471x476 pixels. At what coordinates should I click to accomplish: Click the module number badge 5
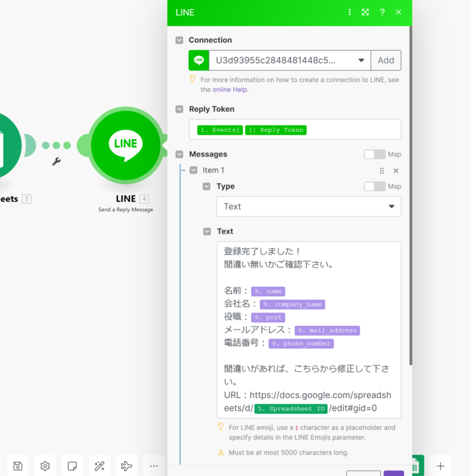[27, 199]
